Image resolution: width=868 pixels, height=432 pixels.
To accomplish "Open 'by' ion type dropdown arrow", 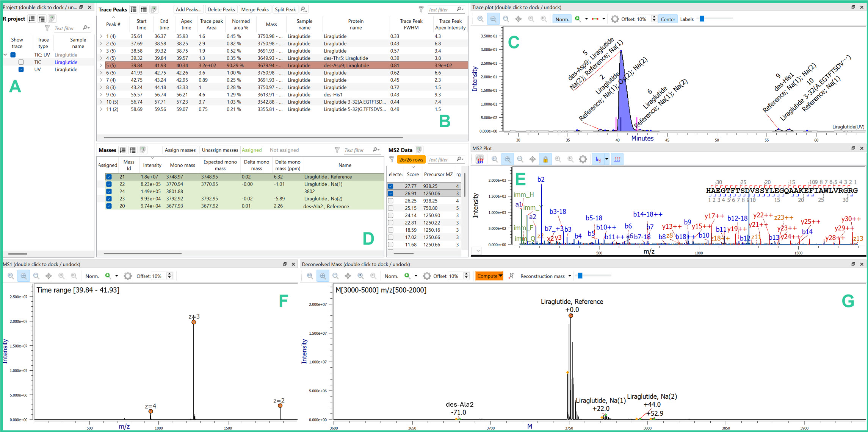I will click(606, 159).
